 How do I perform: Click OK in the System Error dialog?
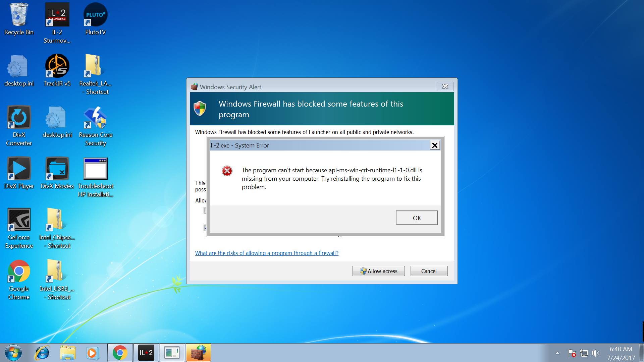tap(417, 218)
